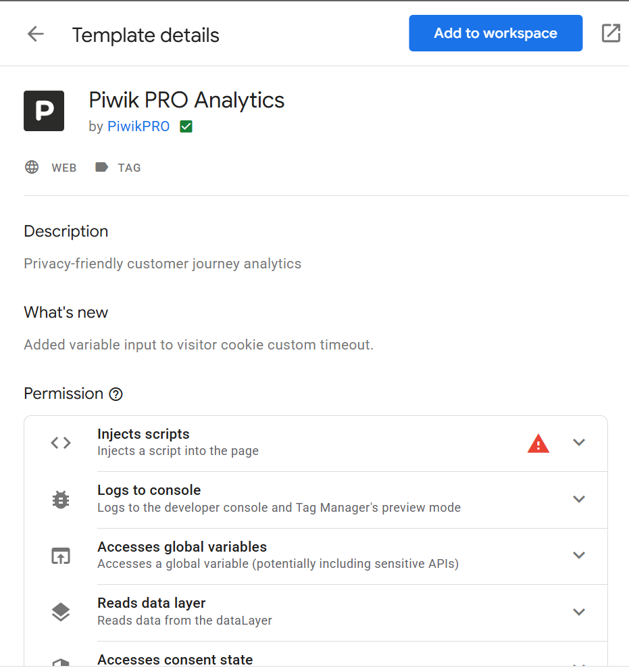The image size is (629, 672).
Task: Expand the Reads data layer chevron
Action: 579,612
